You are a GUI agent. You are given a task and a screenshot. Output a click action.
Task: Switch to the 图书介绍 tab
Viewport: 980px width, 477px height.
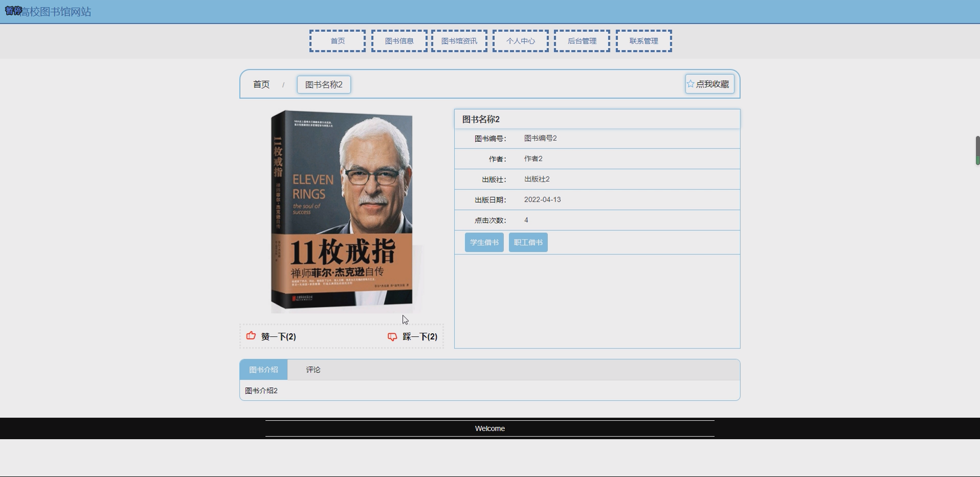click(264, 370)
